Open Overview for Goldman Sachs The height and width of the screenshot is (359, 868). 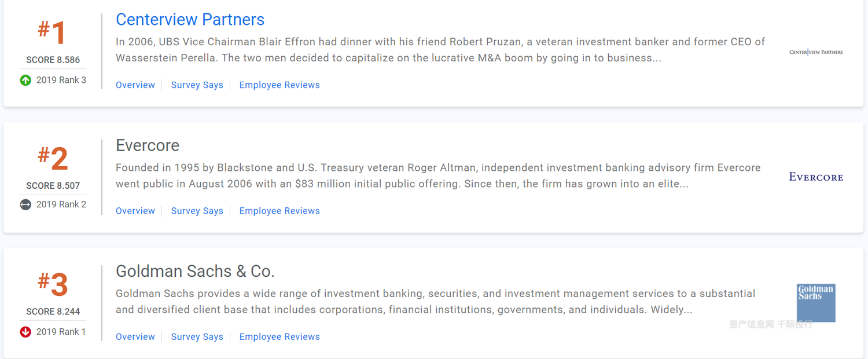[x=135, y=336]
